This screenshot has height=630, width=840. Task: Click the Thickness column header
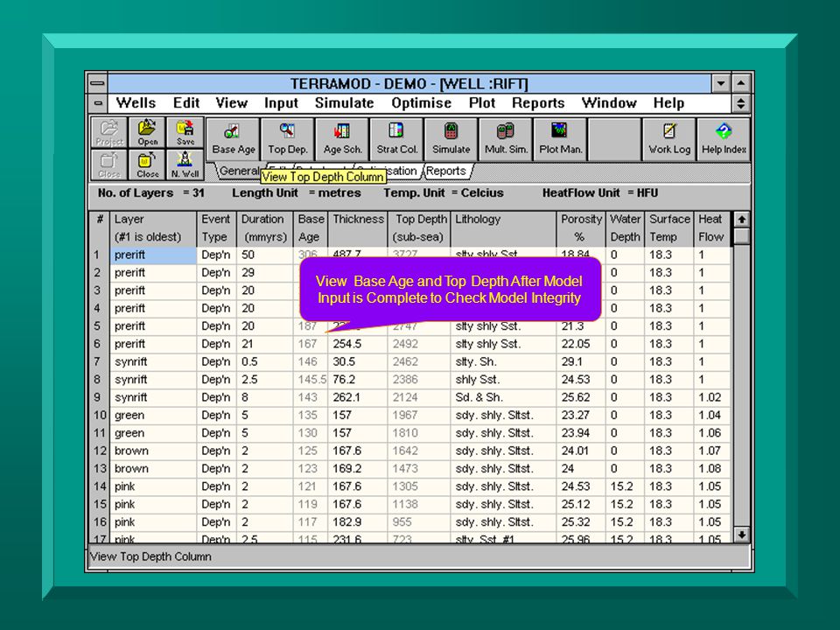358,228
